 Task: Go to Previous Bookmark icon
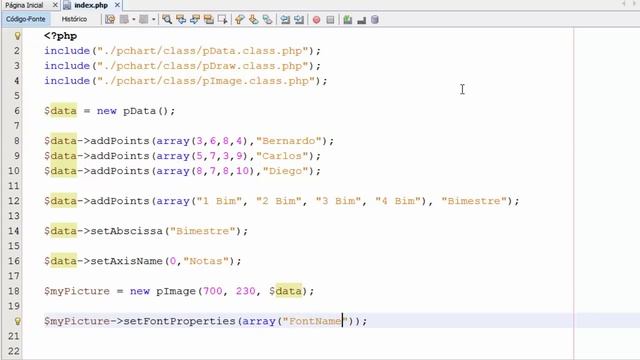240,19
